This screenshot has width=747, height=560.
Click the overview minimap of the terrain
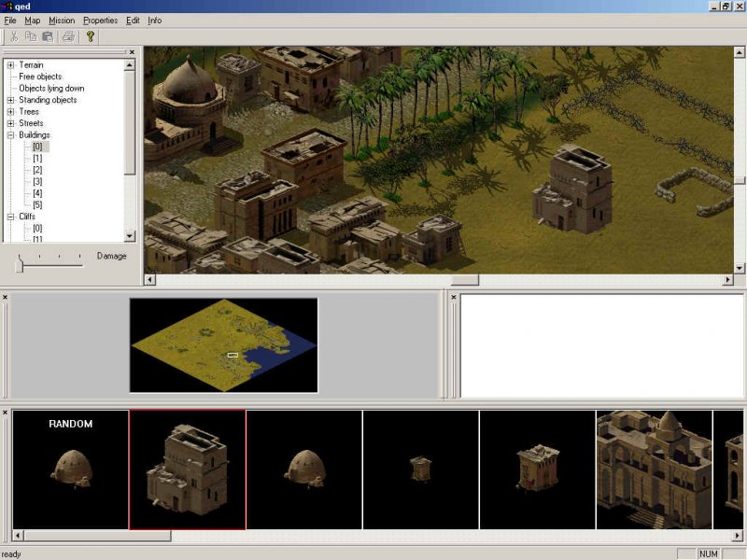(223, 344)
